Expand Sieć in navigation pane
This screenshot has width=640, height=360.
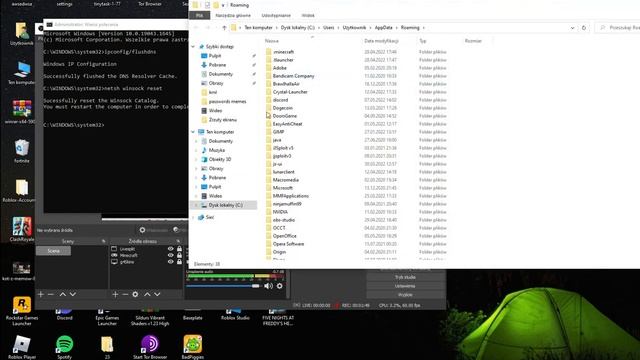pos(193,218)
